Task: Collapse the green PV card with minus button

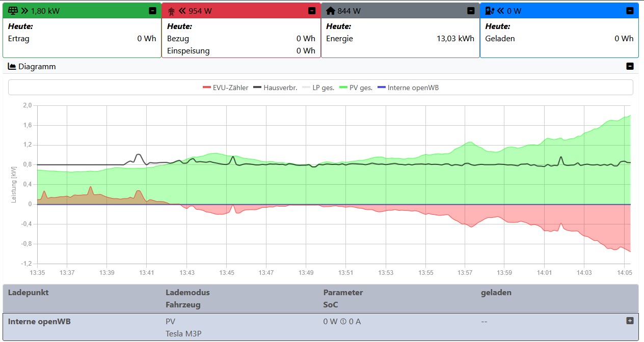Action: coord(152,11)
